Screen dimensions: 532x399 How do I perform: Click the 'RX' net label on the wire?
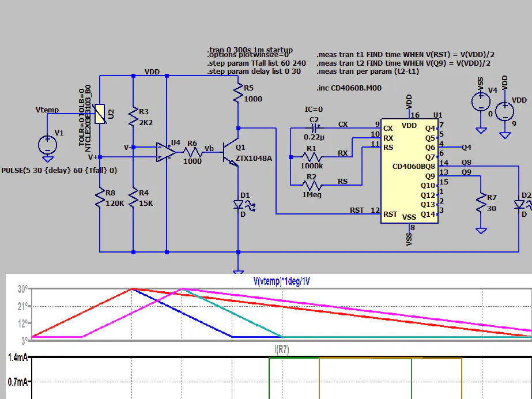(x=343, y=153)
